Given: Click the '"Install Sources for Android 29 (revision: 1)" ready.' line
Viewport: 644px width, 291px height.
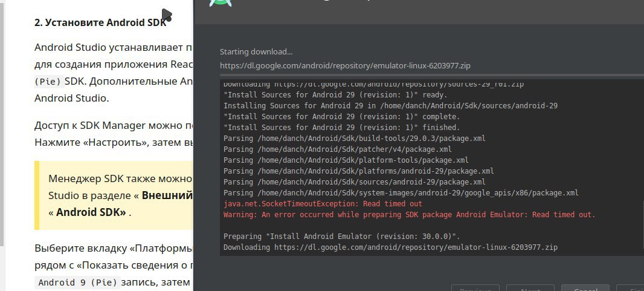Looking at the screenshot, I should coord(335,95).
